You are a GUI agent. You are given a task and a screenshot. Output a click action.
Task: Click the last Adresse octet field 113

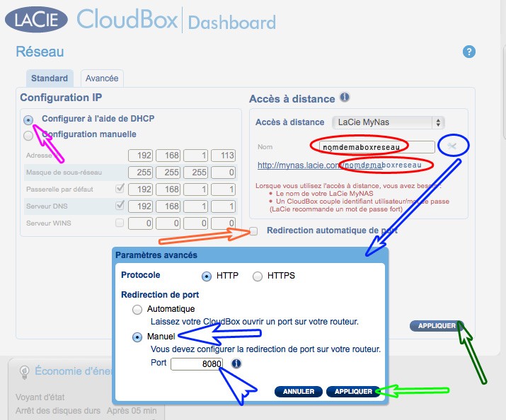coord(224,156)
